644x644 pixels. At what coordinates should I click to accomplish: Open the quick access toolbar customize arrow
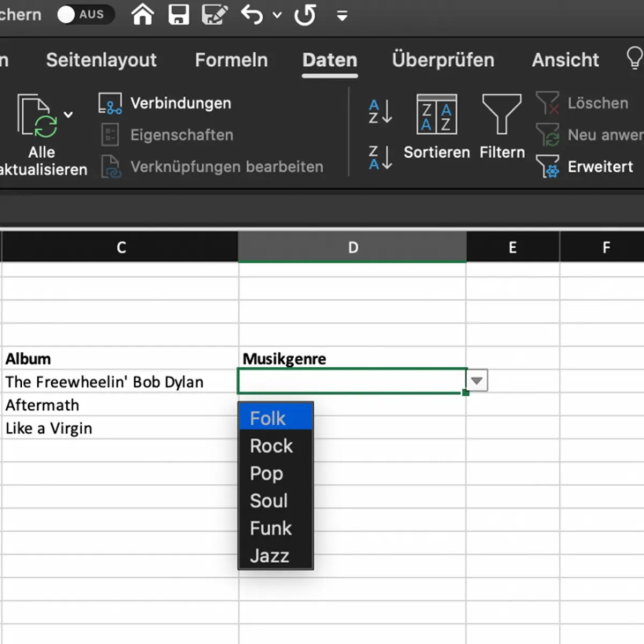[x=342, y=16]
